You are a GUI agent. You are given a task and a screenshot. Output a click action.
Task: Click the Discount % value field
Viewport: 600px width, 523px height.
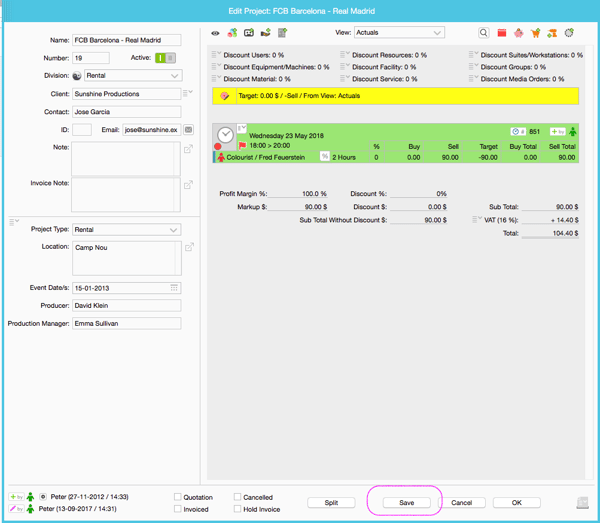pyautogui.click(x=419, y=194)
